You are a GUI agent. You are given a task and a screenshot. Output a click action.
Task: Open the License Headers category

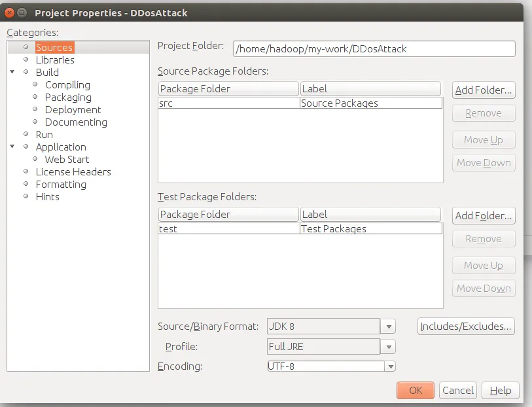click(x=73, y=172)
